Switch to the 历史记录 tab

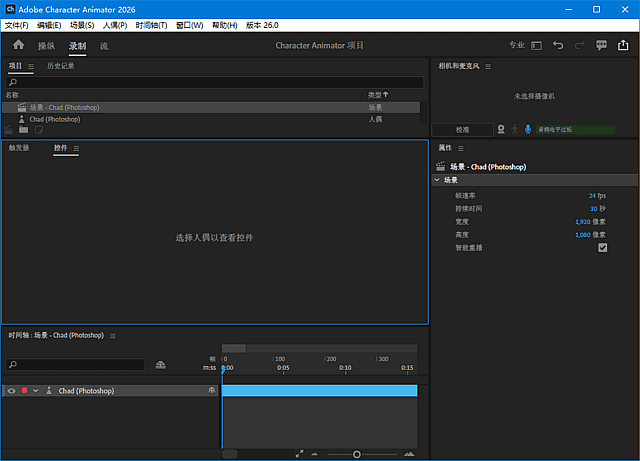tap(60, 66)
